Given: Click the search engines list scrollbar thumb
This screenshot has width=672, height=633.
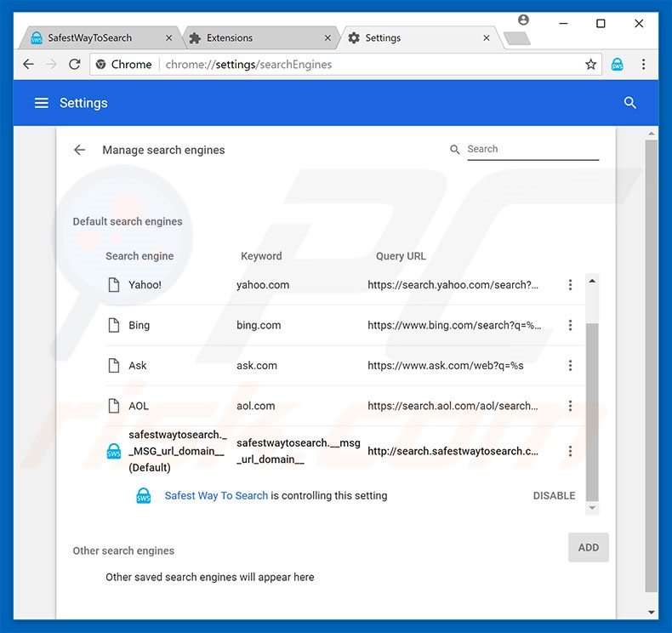Looking at the screenshot, I should pos(592,412).
